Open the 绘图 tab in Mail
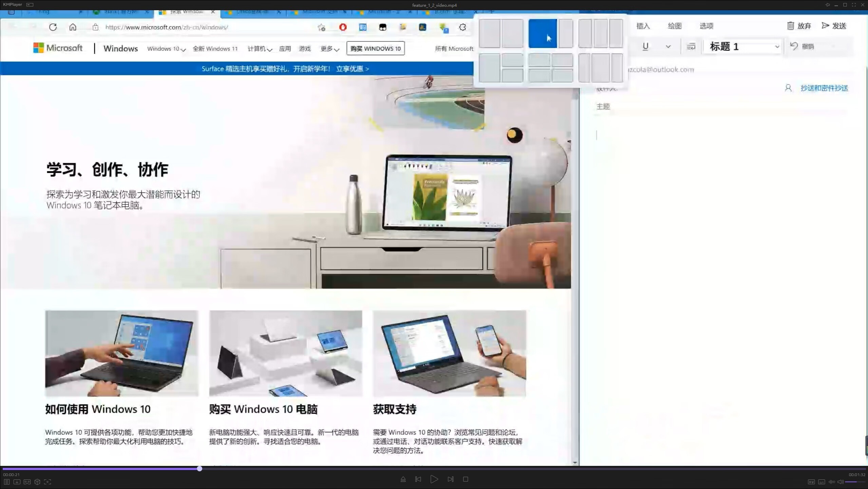868x489 pixels. 674,26
